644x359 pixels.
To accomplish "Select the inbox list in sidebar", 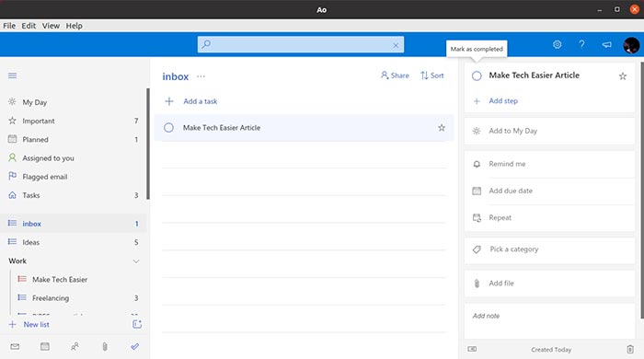I will pos(73,224).
